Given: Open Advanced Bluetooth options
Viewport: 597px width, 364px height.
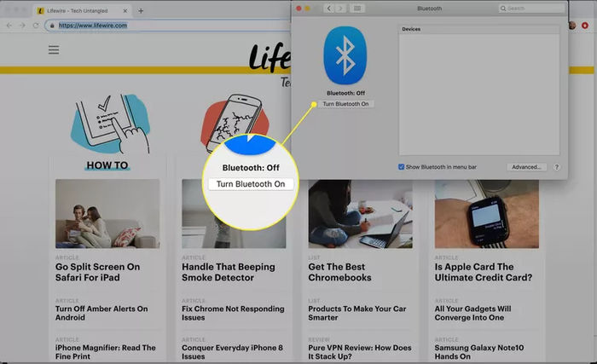Looking at the screenshot, I should coord(526,167).
